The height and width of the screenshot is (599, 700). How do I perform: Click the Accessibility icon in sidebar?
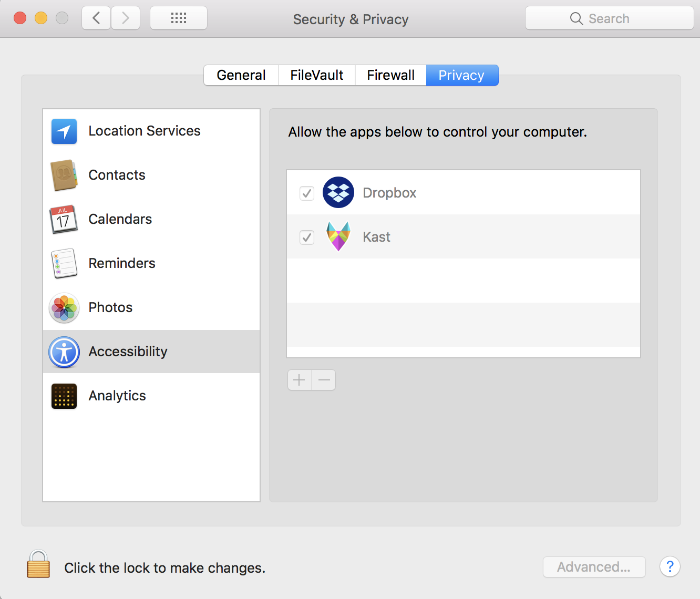point(64,352)
